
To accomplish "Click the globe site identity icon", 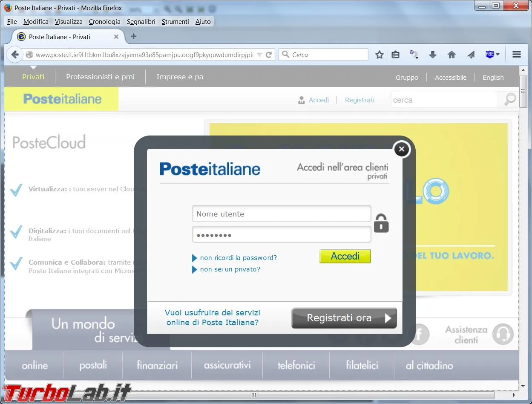I will coord(29,55).
